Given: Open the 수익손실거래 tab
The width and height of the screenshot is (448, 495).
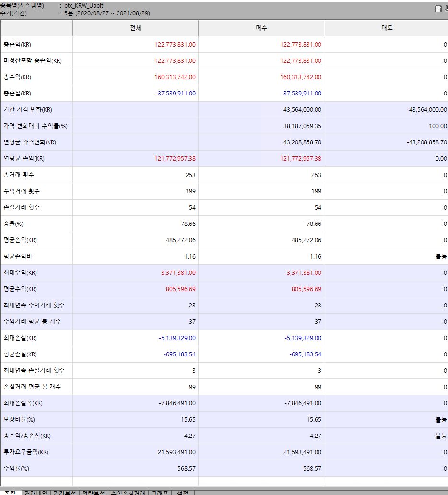Looking at the screenshot, I should point(128,493).
